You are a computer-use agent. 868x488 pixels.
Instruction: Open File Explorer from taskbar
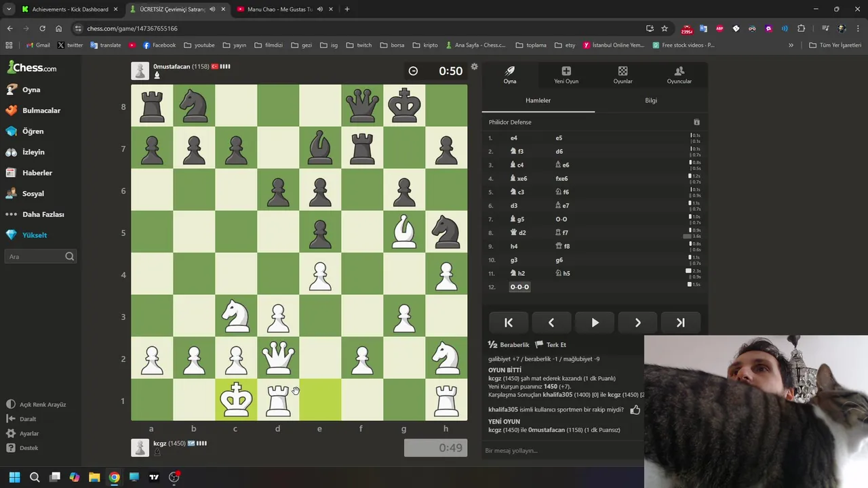94,477
